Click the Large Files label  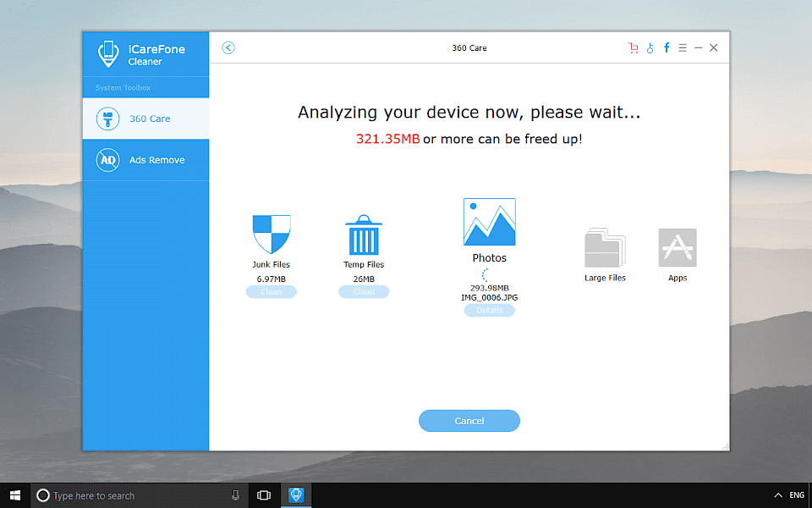click(605, 278)
